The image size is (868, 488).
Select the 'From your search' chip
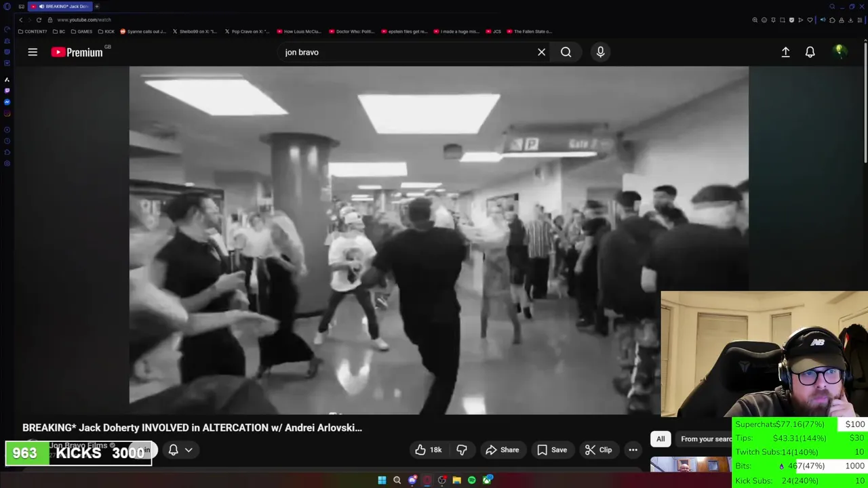[705, 439]
